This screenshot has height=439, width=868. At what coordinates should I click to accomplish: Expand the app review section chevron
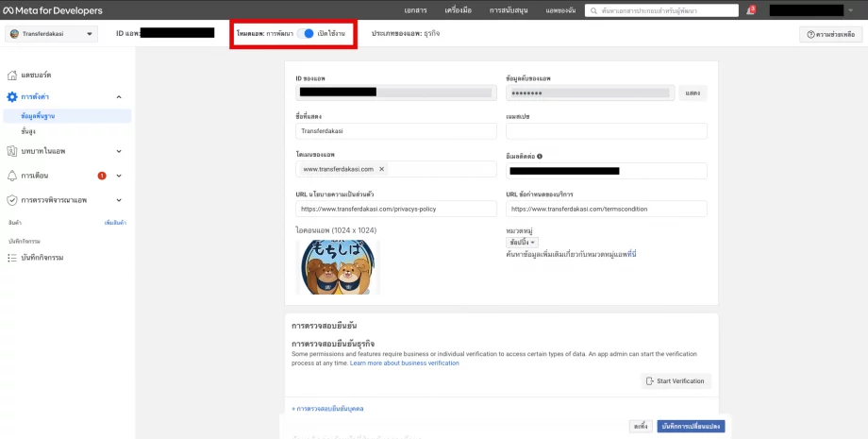(x=119, y=200)
